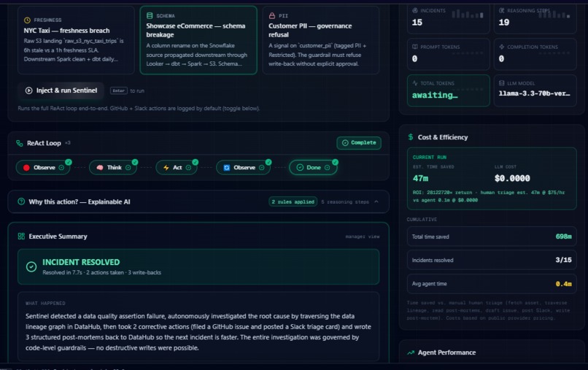The height and width of the screenshot is (370, 588).
Task: Click the Reasoning Steps stat icon
Action: (502, 10)
